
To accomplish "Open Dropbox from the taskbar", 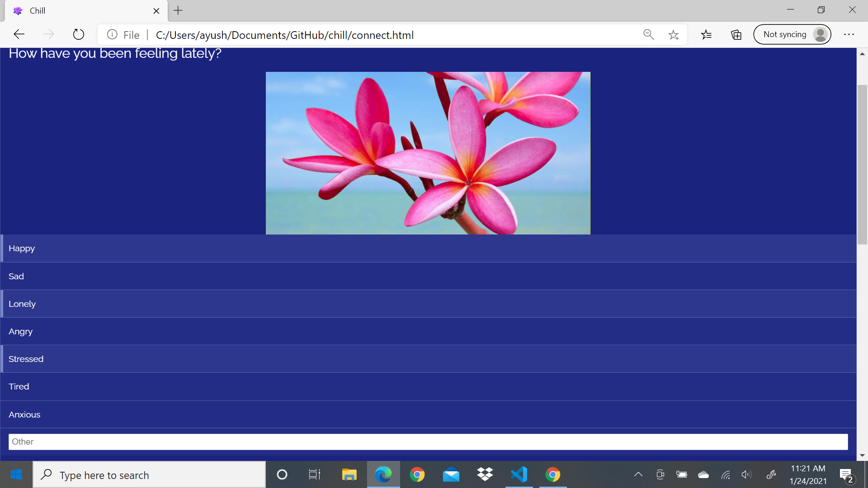I will tap(485, 474).
